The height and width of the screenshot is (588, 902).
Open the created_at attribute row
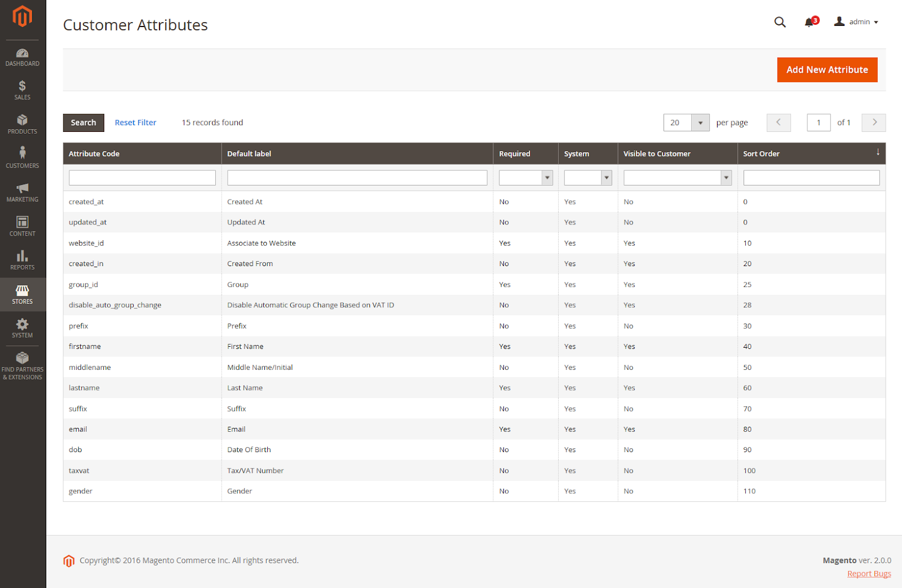[474, 202]
